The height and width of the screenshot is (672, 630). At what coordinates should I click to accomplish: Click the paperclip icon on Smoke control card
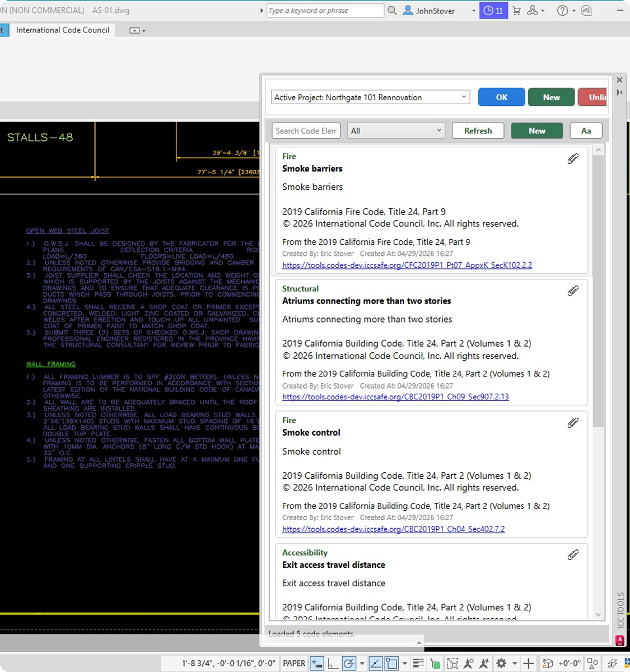coord(573,423)
